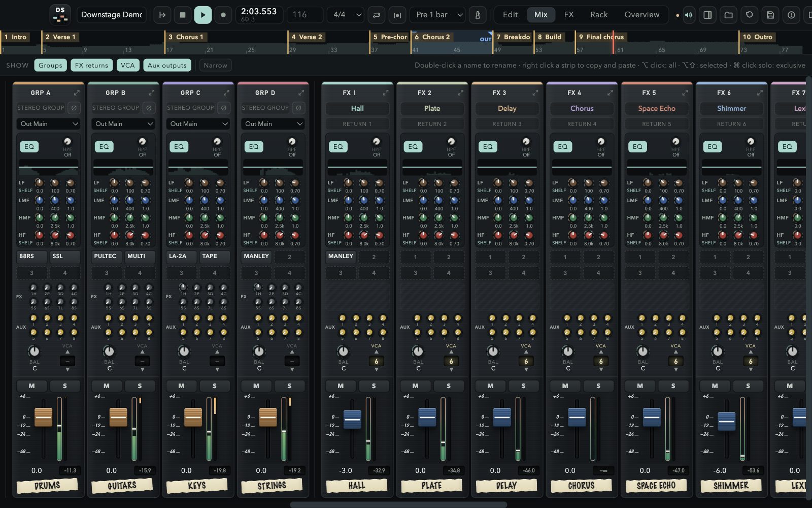Mute the DRUMS group strip
The image size is (812, 508).
tap(31, 386)
